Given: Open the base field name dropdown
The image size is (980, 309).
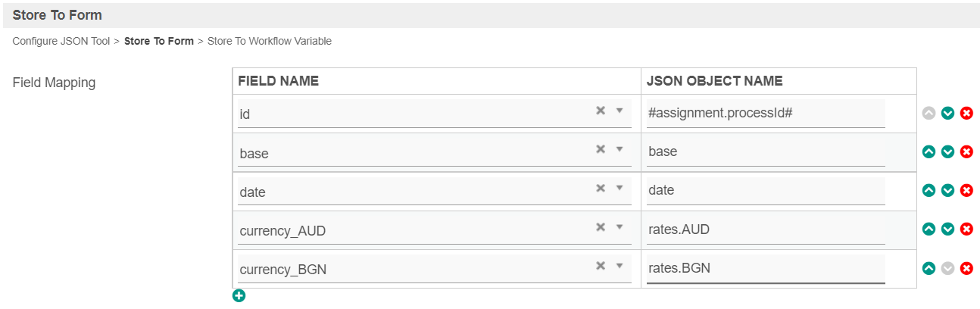Looking at the screenshot, I should click(619, 149).
